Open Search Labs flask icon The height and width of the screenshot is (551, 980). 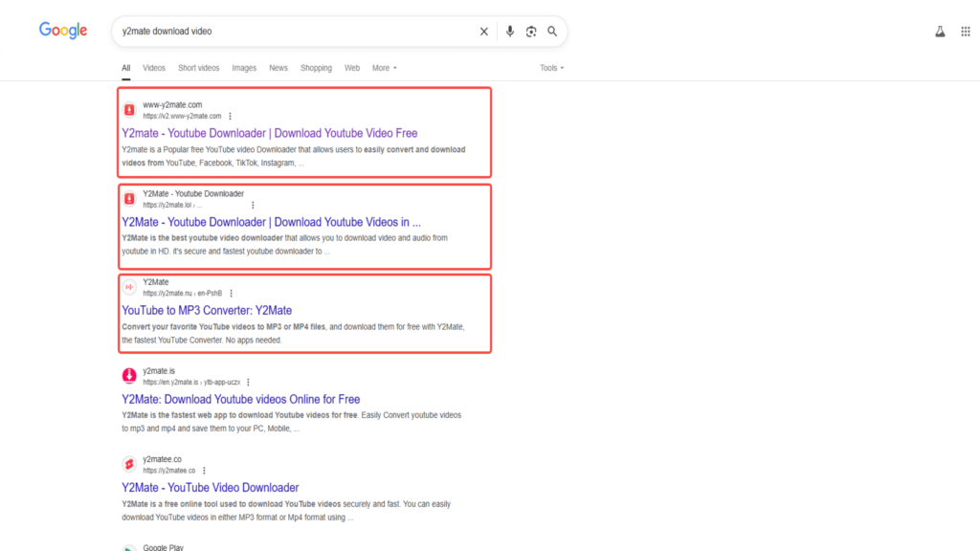940,32
